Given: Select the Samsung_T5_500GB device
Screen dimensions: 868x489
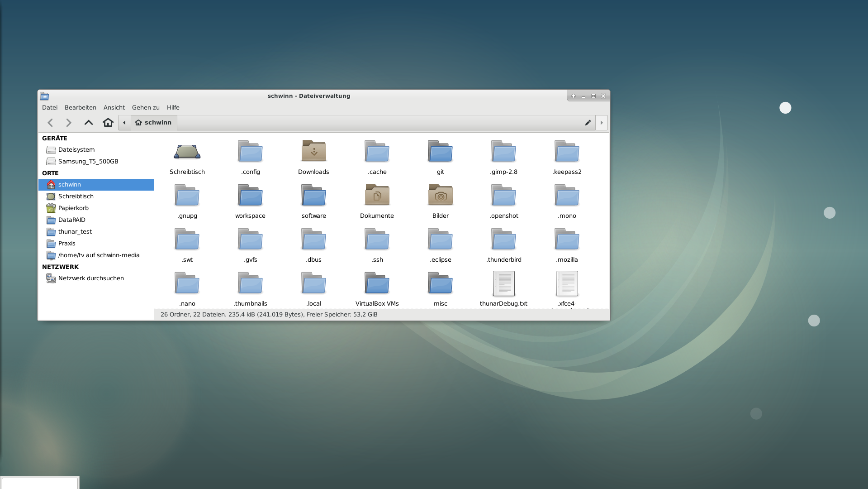Looking at the screenshot, I should 88,161.
